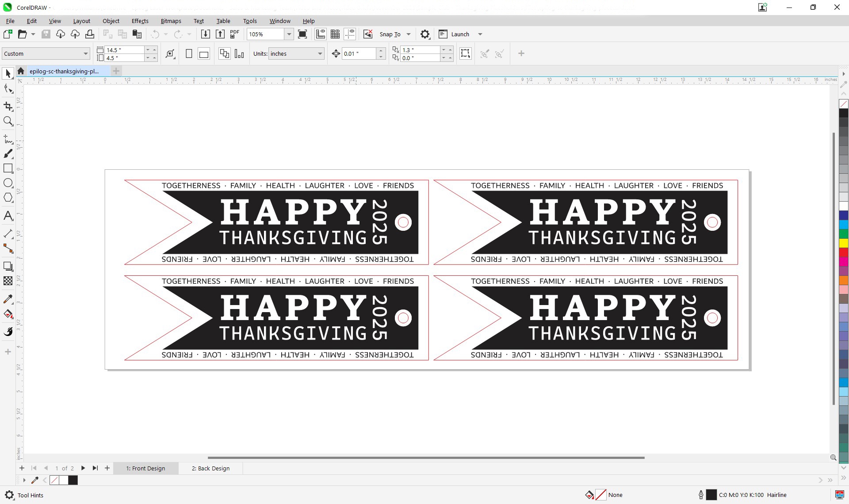Switch page orientation to landscape
The width and height of the screenshot is (849, 504).
coord(203,53)
